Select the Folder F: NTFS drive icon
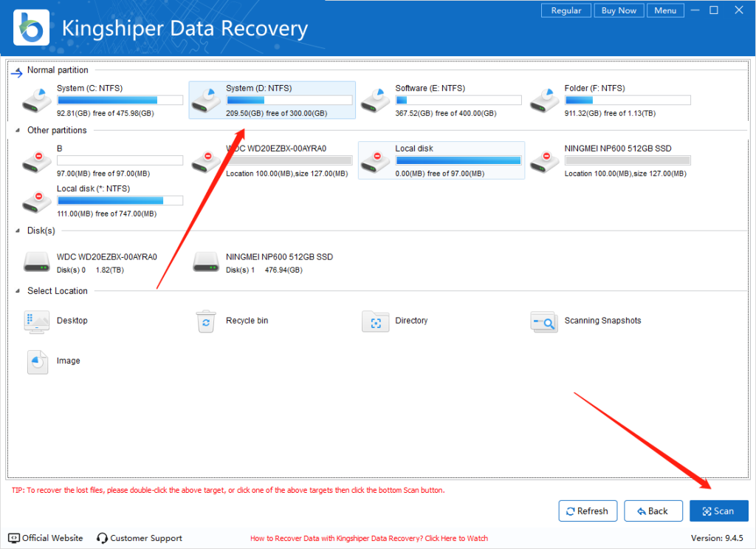The width and height of the screenshot is (756, 549). coord(544,100)
